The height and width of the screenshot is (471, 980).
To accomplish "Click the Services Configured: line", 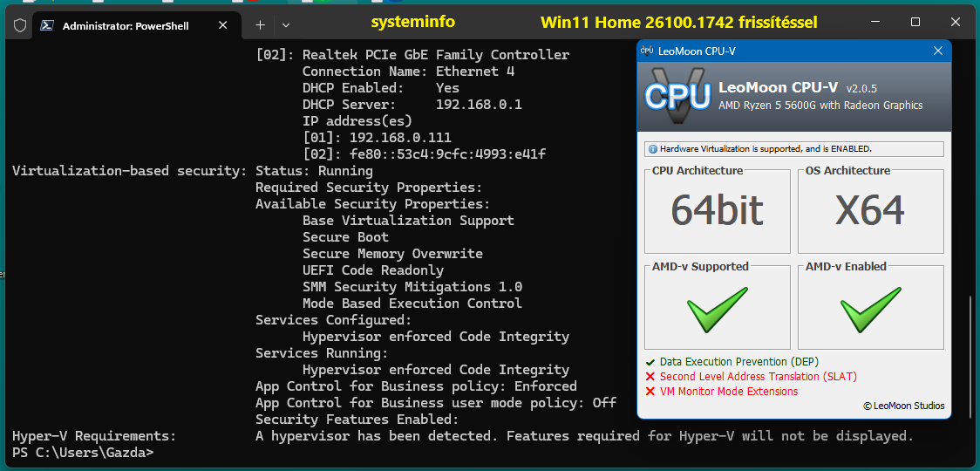I will pos(334,319).
